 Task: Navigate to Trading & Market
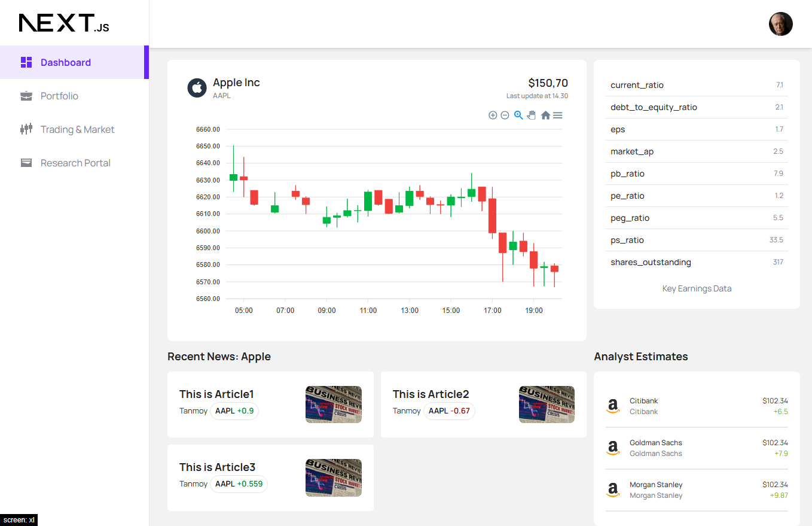(74, 129)
